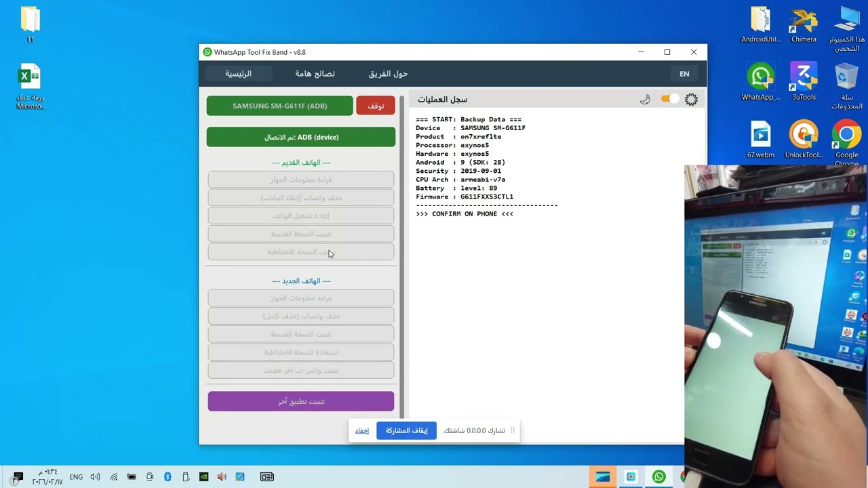Click the blue إيقاف المشاركة stop sharing button

406,430
